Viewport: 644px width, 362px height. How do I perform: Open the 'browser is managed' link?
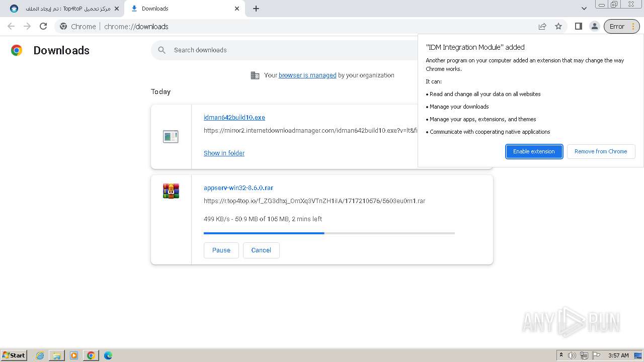tap(307, 75)
